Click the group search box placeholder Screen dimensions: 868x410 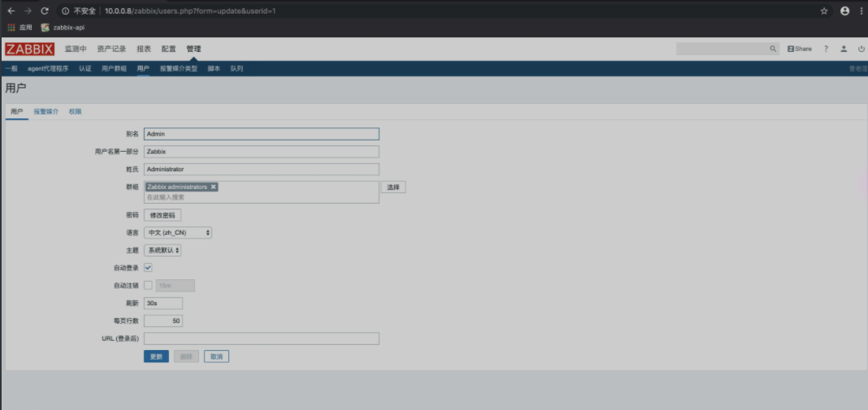(166, 197)
